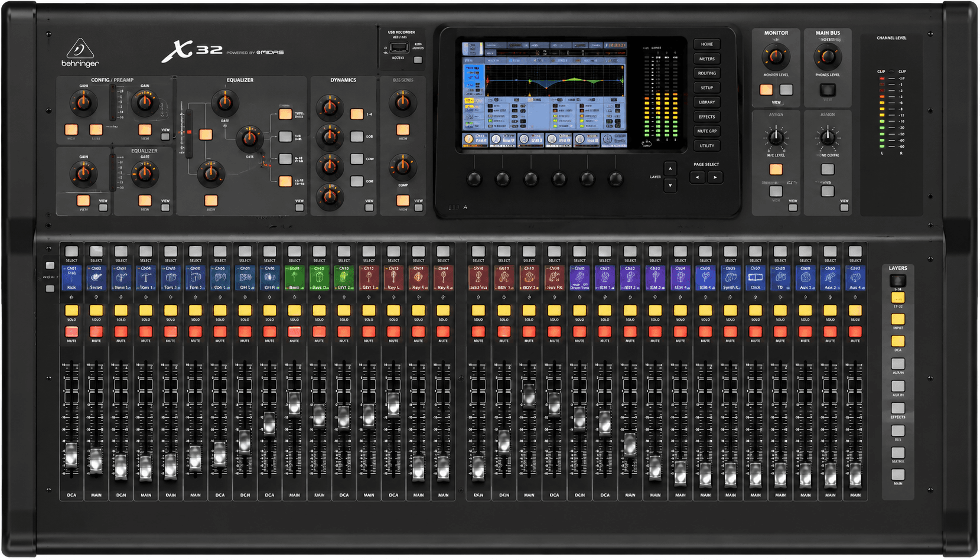This screenshot has width=980, height=560.
Task: Tap the IEM 1 channel scribble strip
Action: (605, 278)
